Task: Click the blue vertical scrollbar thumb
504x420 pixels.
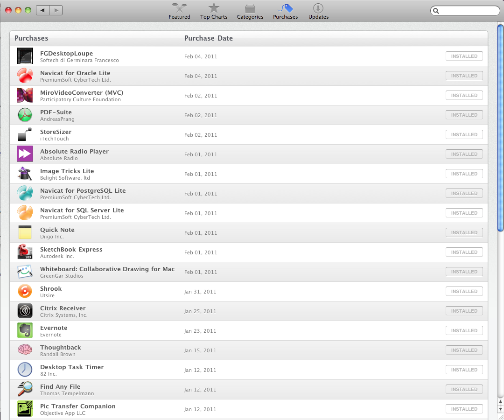Action: (x=500, y=127)
